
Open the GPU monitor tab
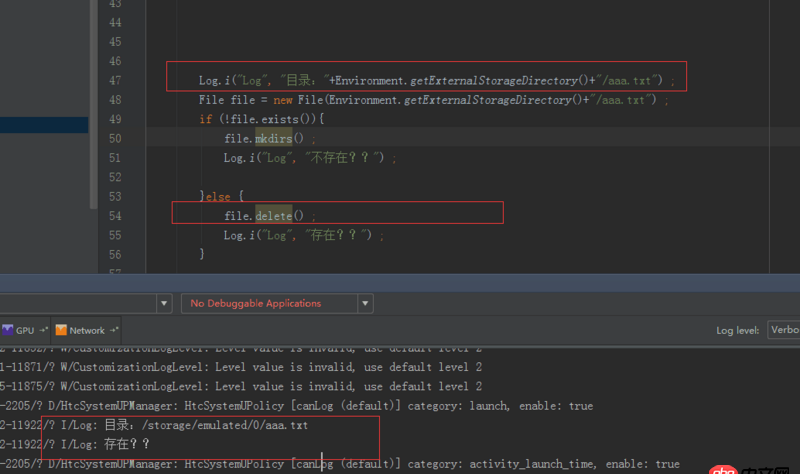point(18,330)
